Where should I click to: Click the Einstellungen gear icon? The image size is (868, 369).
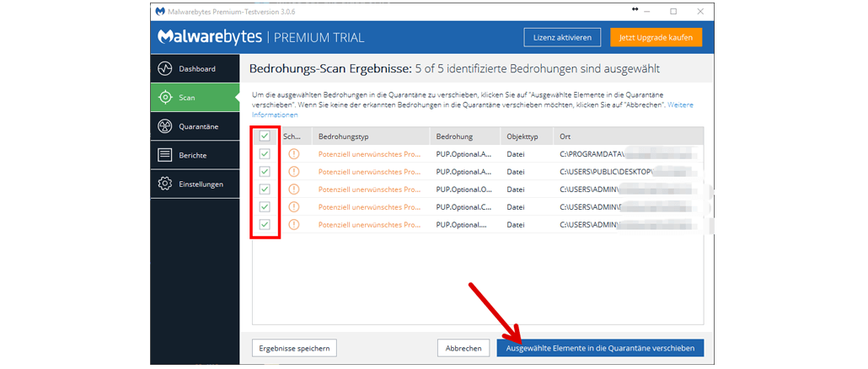point(165,184)
